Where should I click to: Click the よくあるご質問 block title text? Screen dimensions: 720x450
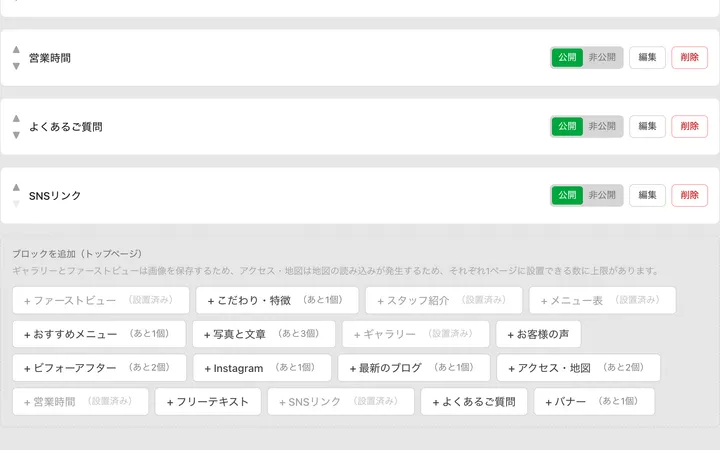tap(66, 127)
